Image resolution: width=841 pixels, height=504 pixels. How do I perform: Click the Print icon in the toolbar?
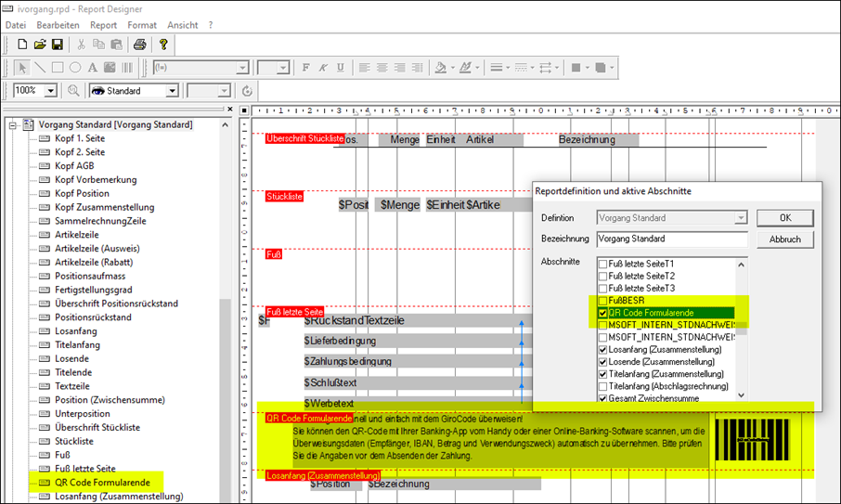pos(139,45)
